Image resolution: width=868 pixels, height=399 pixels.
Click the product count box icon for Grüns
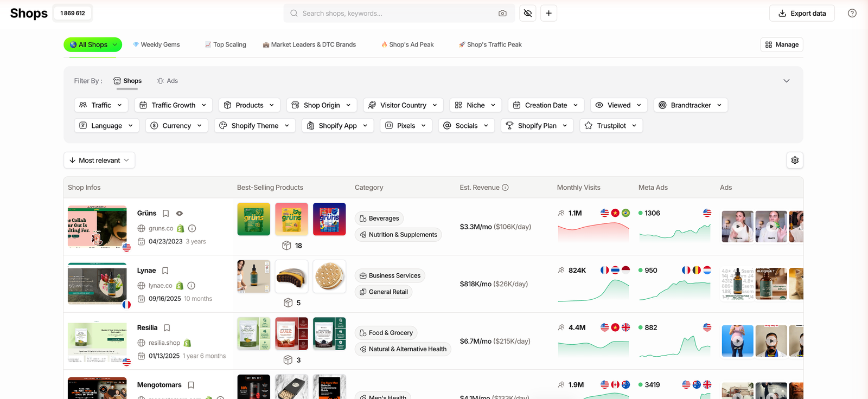tap(287, 246)
